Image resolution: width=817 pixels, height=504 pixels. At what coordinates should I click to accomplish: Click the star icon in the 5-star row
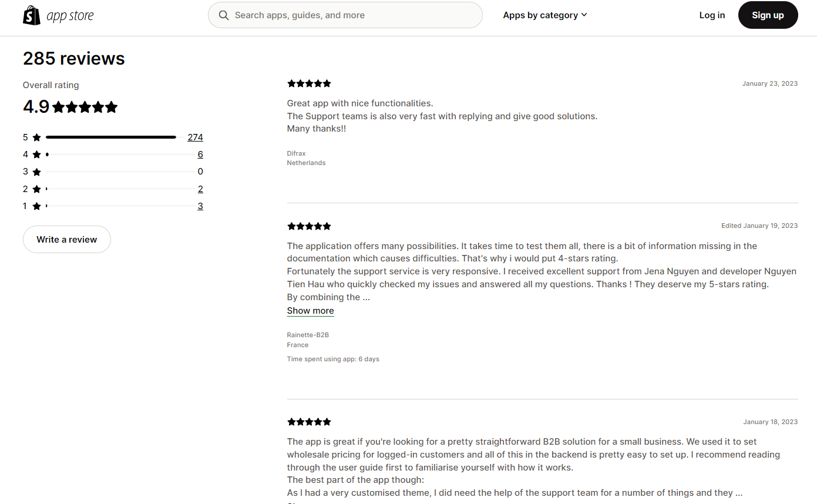click(x=37, y=137)
